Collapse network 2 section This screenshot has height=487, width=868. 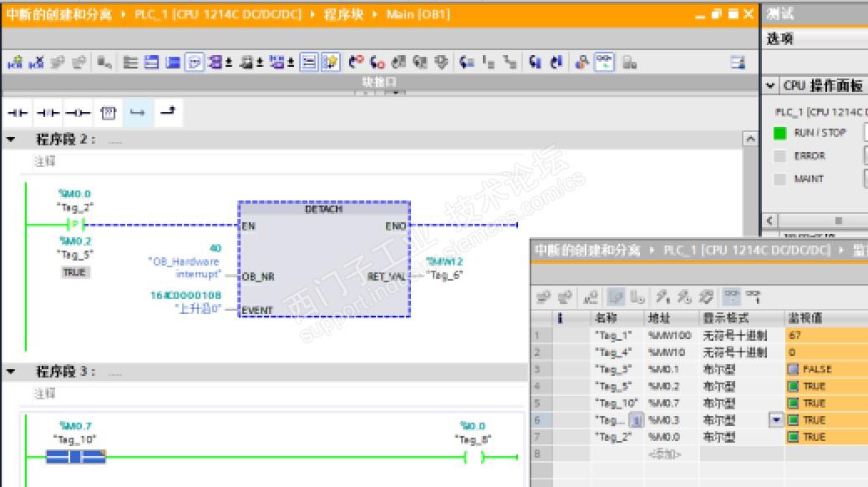click(x=11, y=140)
